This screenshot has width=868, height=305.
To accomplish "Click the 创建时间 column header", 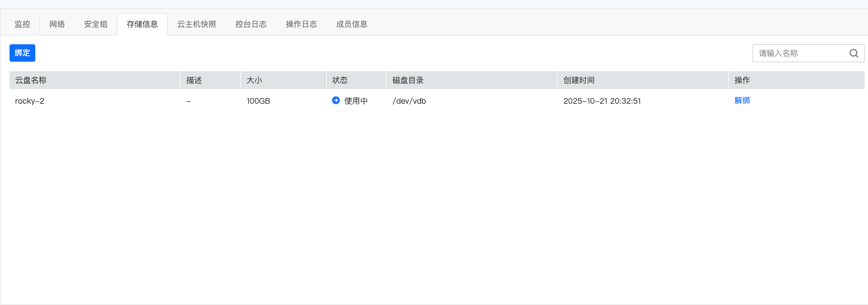I will (x=579, y=80).
